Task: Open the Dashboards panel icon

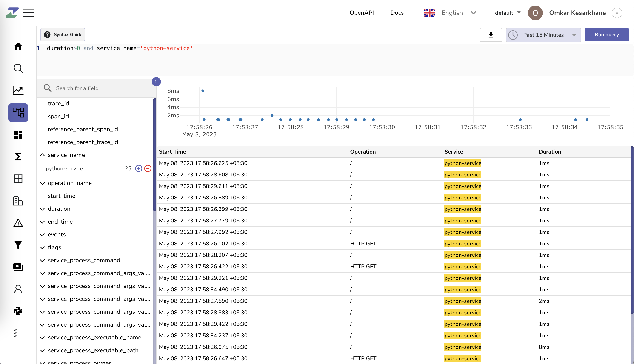Action: click(x=18, y=135)
